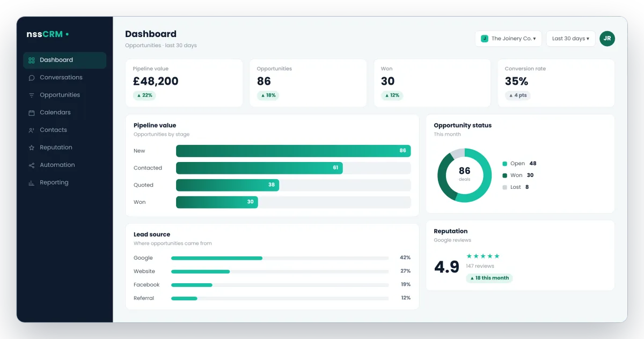The width and height of the screenshot is (644, 339).
Task: Click the Pipeline value £48,200 card
Action: (x=184, y=83)
